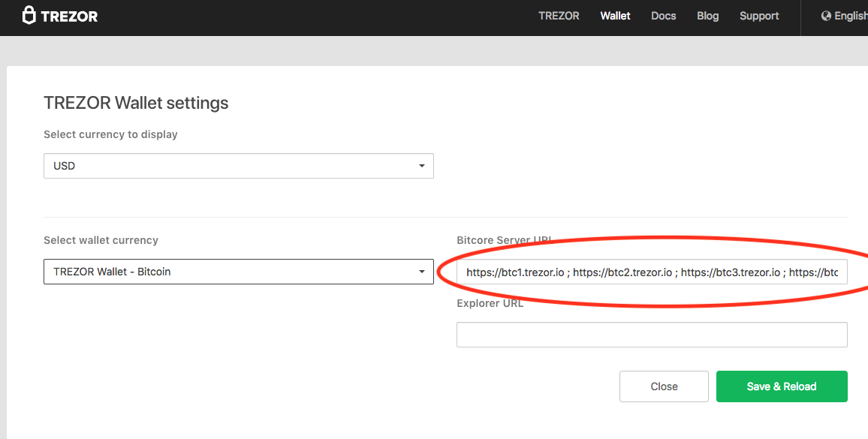Expand the USD display currency dropdown

pyautogui.click(x=225, y=166)
